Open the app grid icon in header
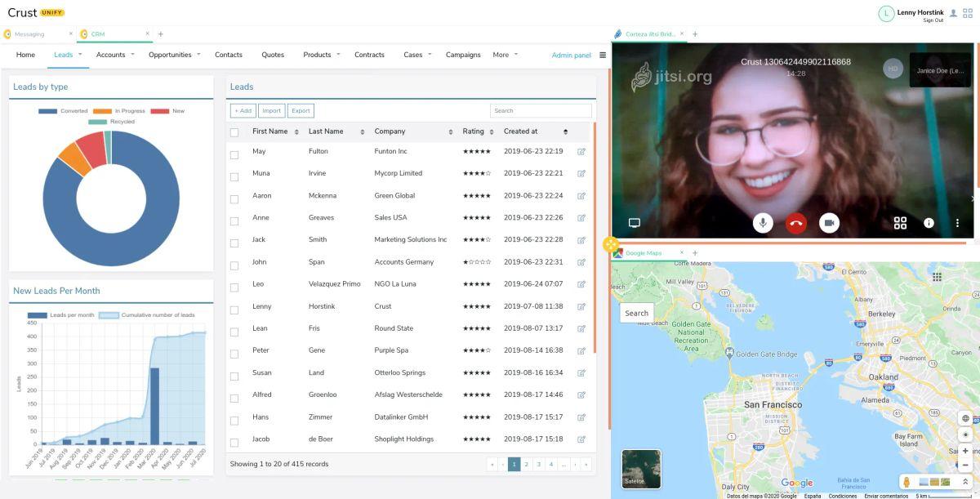Viewport: 980px width, 499px height. pyautogui.click(x=968, y=13)
